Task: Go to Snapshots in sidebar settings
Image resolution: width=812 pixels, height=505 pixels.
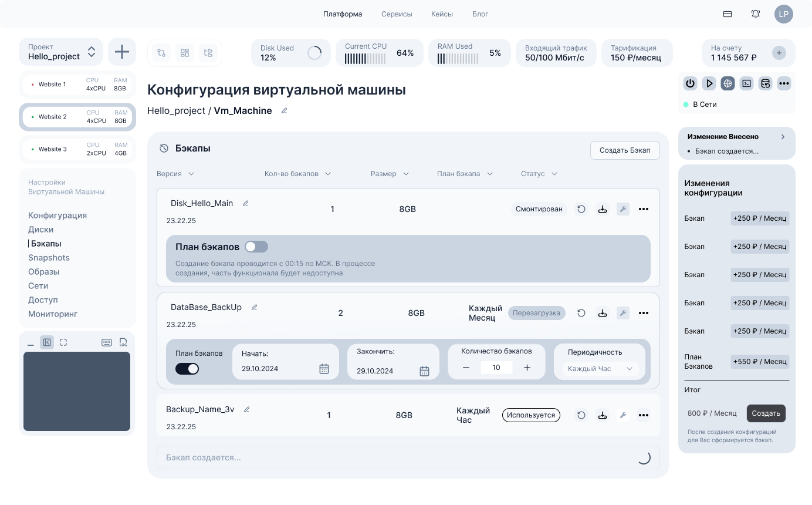Action: [x=49, y=258]
